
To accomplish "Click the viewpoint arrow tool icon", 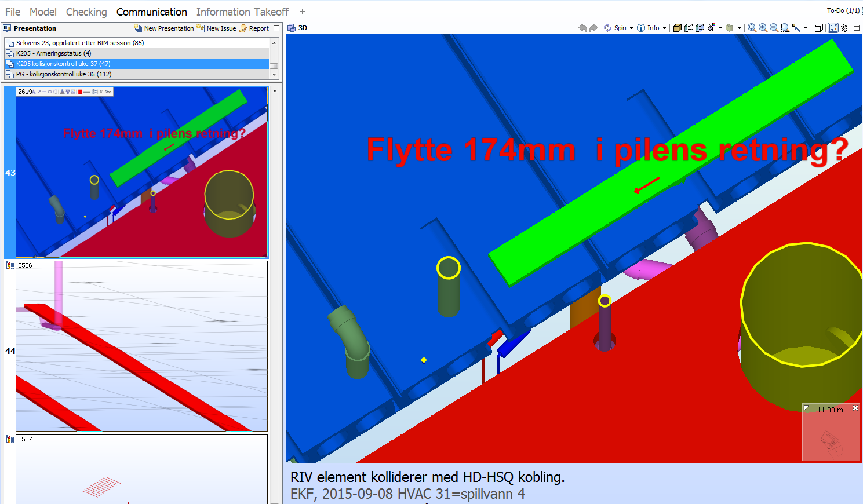I will point(796,28).
